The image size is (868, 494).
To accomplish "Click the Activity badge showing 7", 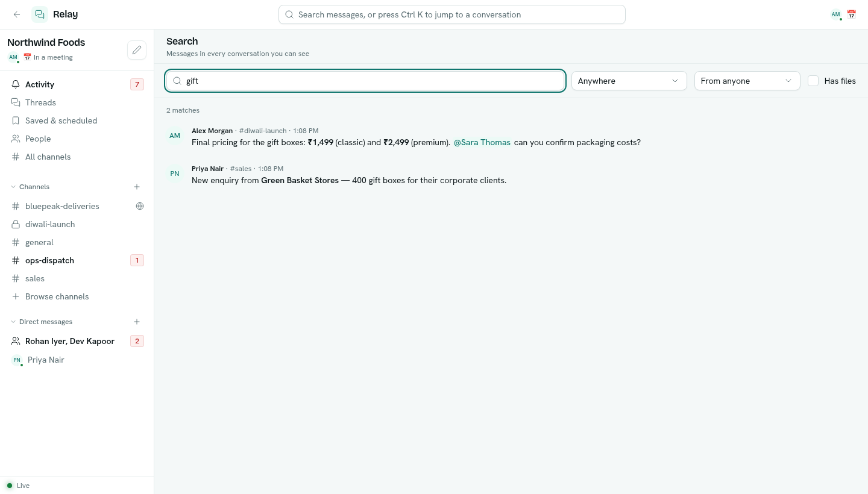I will point(137,84).
